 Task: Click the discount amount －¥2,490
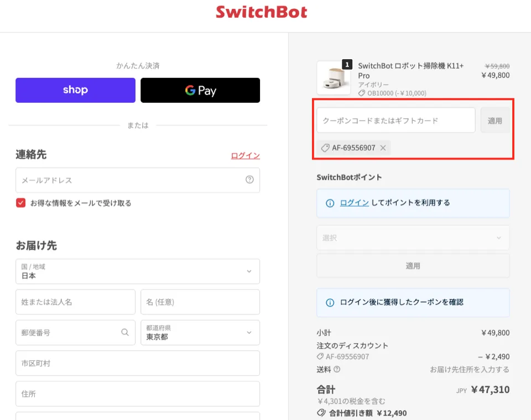494,356
